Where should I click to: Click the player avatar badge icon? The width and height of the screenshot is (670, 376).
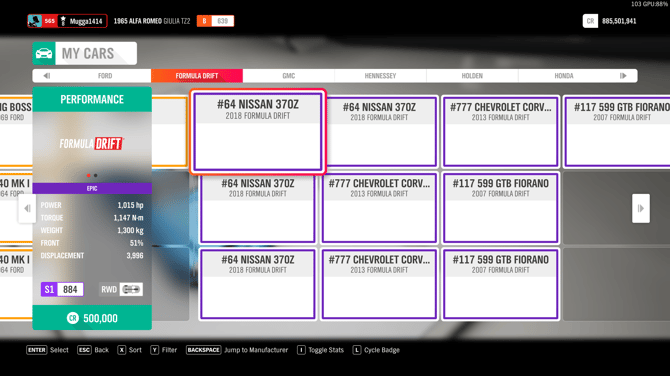[35, 21]
